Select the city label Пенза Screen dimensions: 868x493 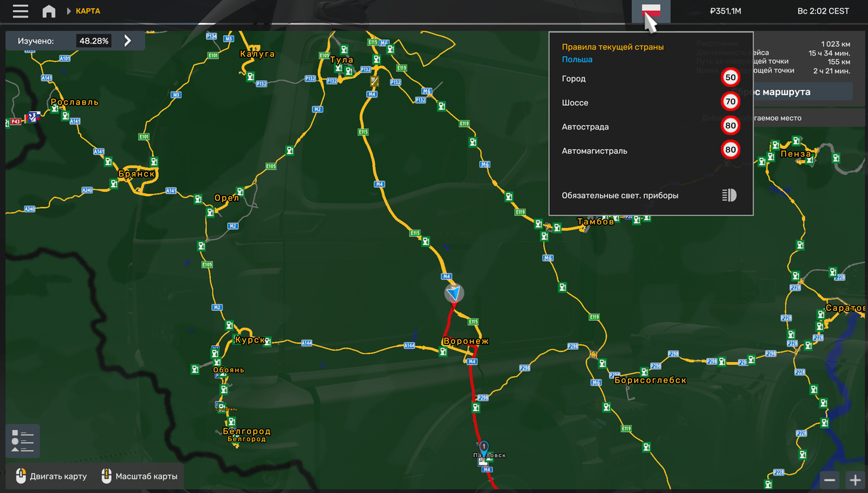tap(795, 154)
